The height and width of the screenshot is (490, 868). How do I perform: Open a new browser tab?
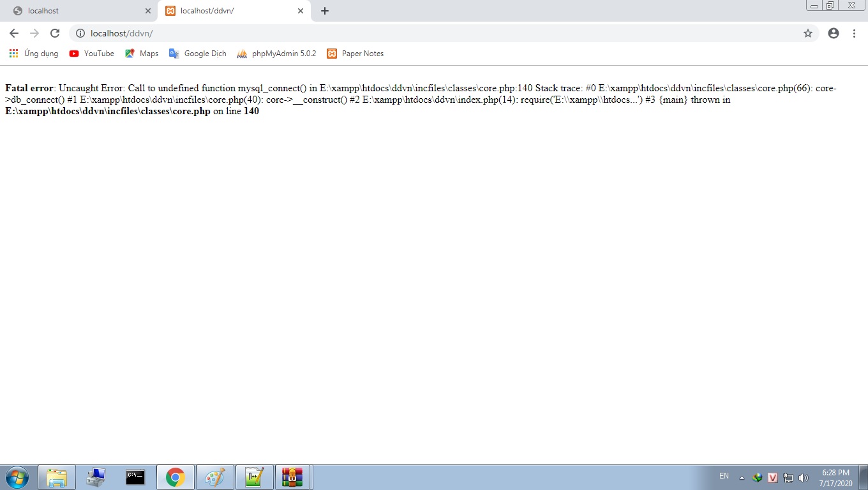click(325, 11)
